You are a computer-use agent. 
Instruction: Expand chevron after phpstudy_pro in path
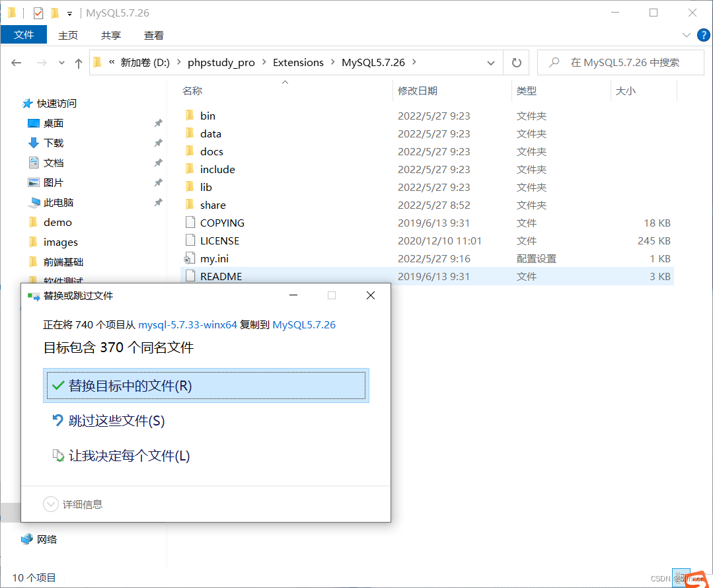tap(264, 62)
